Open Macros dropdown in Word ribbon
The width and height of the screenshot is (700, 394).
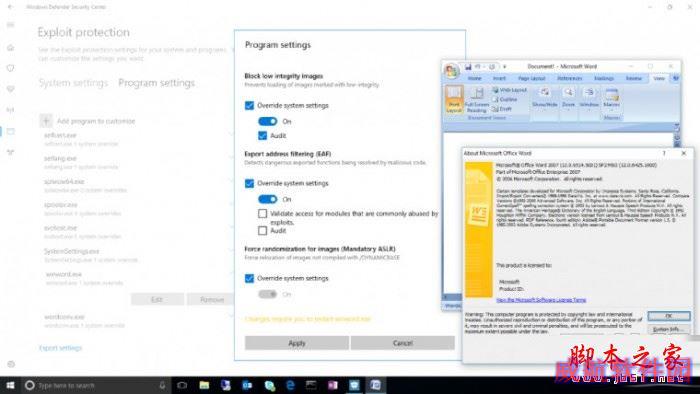tap(612, 99)
